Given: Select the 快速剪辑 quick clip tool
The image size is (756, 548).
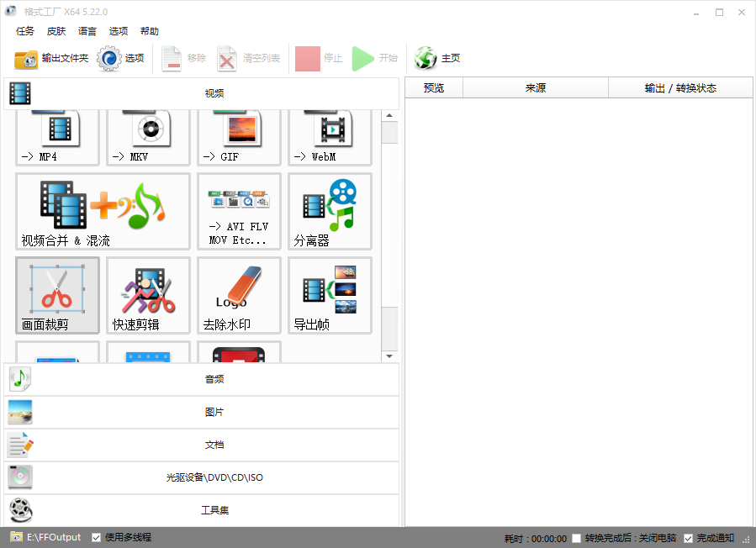Looking at the screenshot, I should [148, 295].
